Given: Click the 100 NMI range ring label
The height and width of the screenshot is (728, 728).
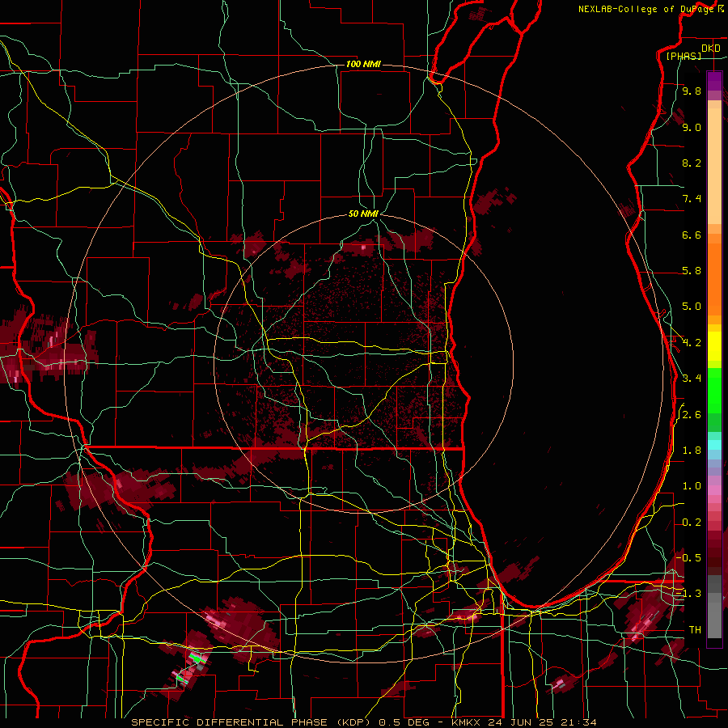Looking at the screenshot, I should (x=363, y=64).
